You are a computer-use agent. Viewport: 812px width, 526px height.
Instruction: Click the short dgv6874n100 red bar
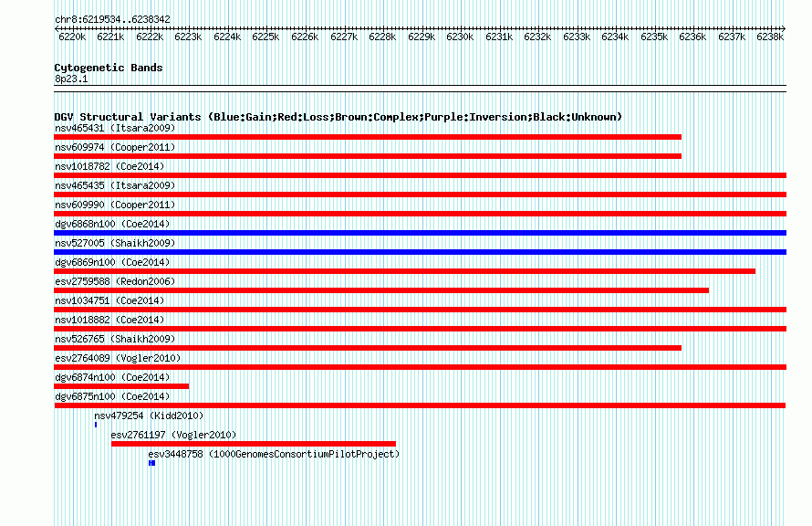point(121,386)
